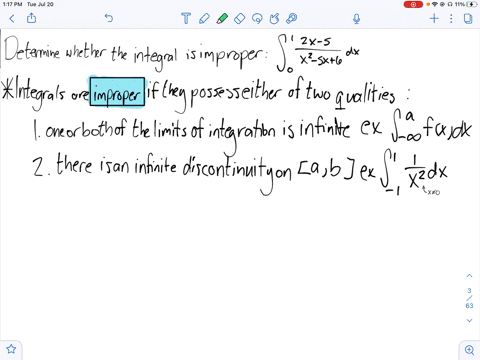Tap the highlighted word "improper"
This screenshot has height=360, width=480.
(x=117, y=92)
